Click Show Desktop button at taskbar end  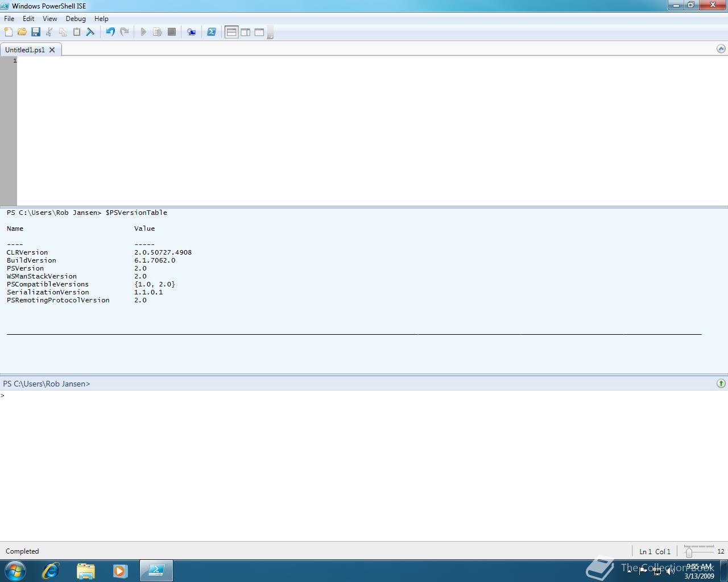[723, 571]
